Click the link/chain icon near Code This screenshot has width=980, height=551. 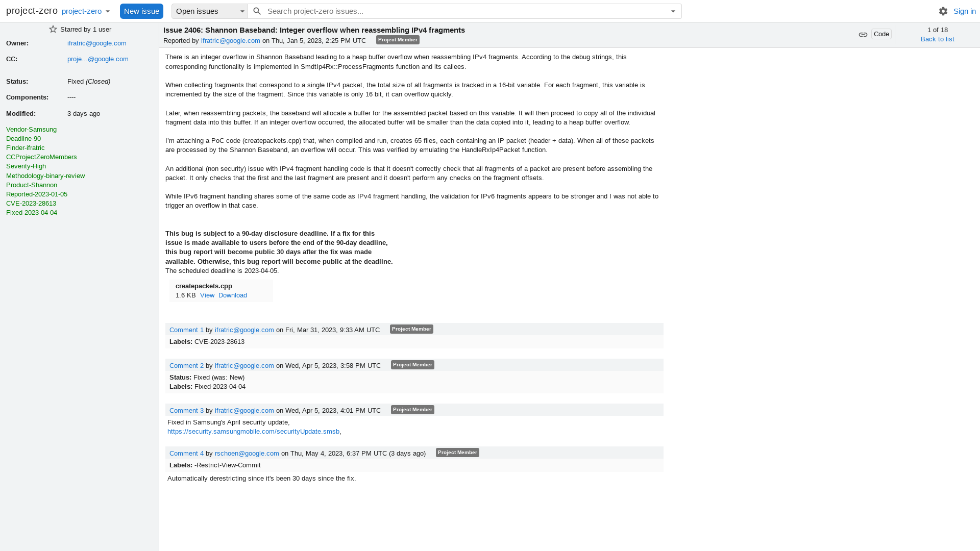click(x=863, y=34)
